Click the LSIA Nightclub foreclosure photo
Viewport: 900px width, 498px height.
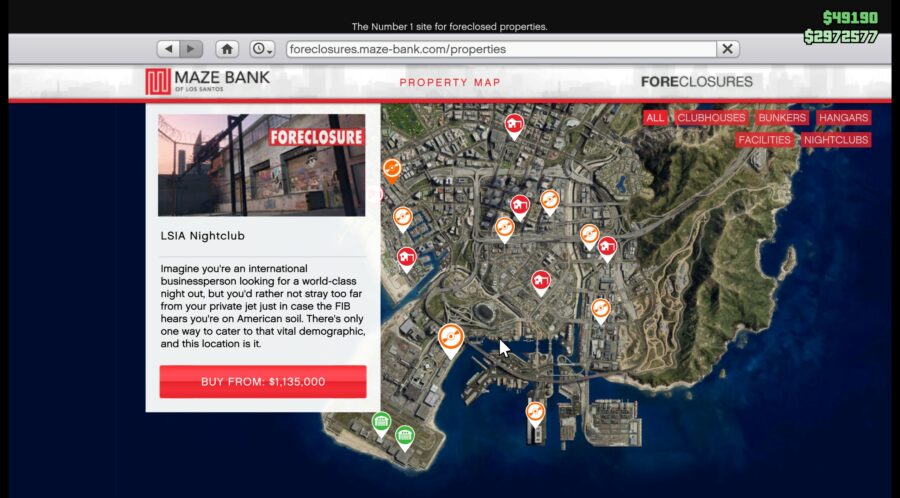point(262,165)
